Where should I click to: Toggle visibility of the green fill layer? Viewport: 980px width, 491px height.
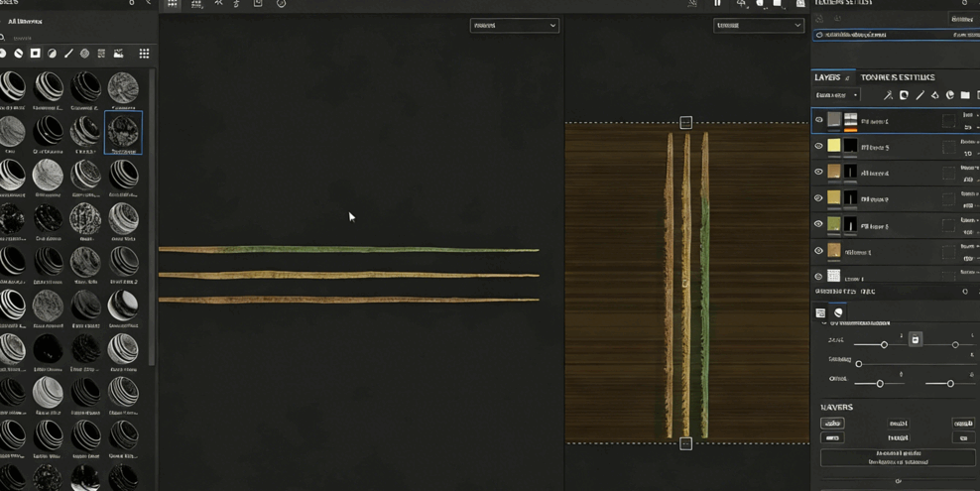pos(819,224)
